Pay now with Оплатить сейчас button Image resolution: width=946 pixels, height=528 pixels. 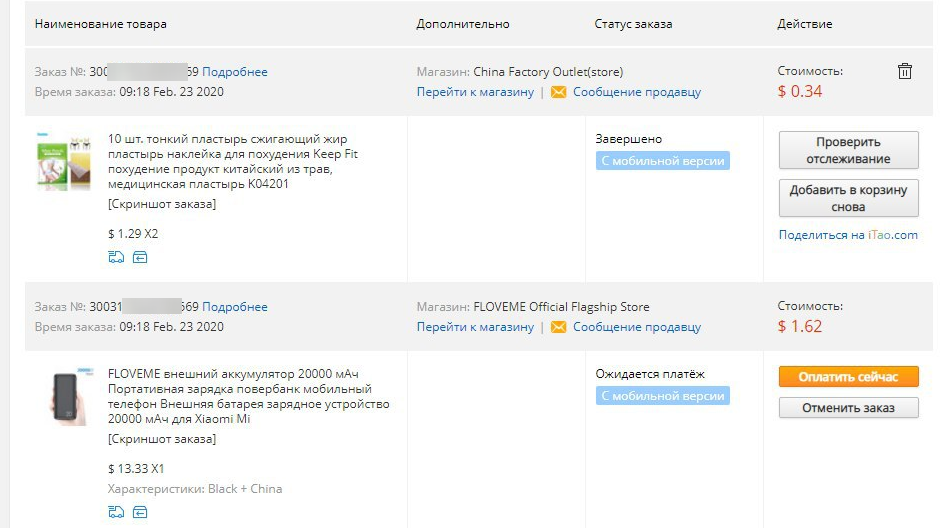[x=848, y=377]
